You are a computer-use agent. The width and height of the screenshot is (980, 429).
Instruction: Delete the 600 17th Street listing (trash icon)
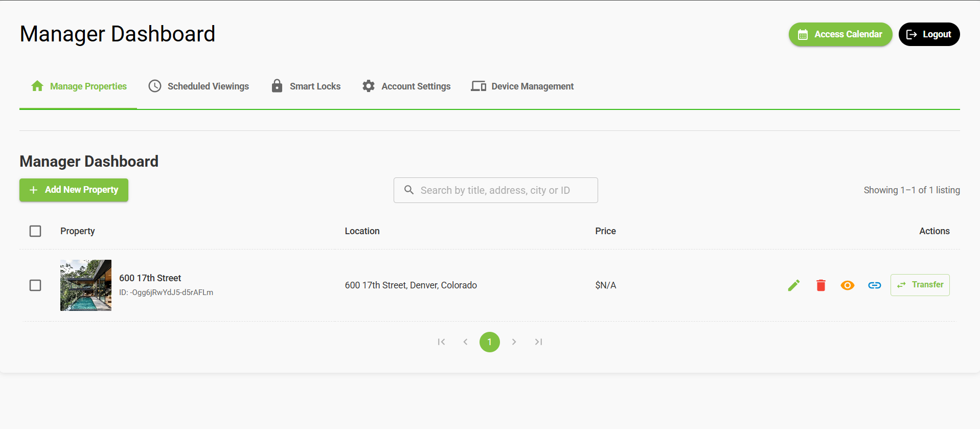[821, 285]
